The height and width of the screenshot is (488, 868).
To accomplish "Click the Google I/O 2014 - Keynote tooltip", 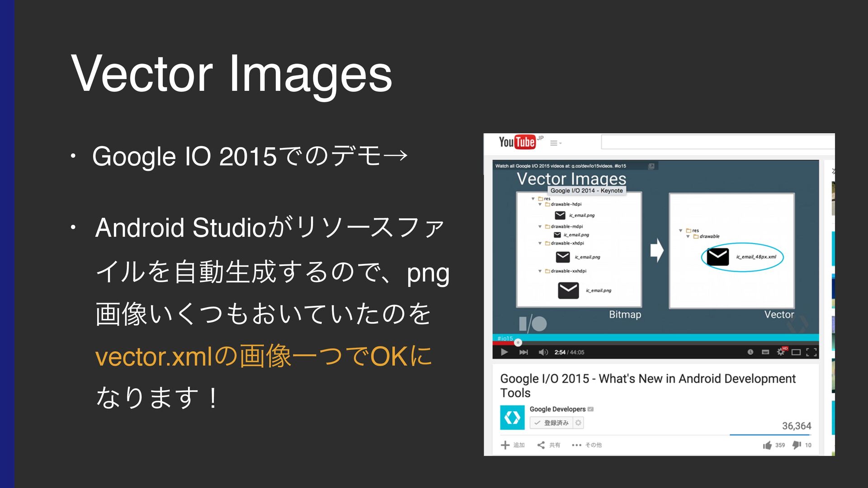I will click(586, 191).
